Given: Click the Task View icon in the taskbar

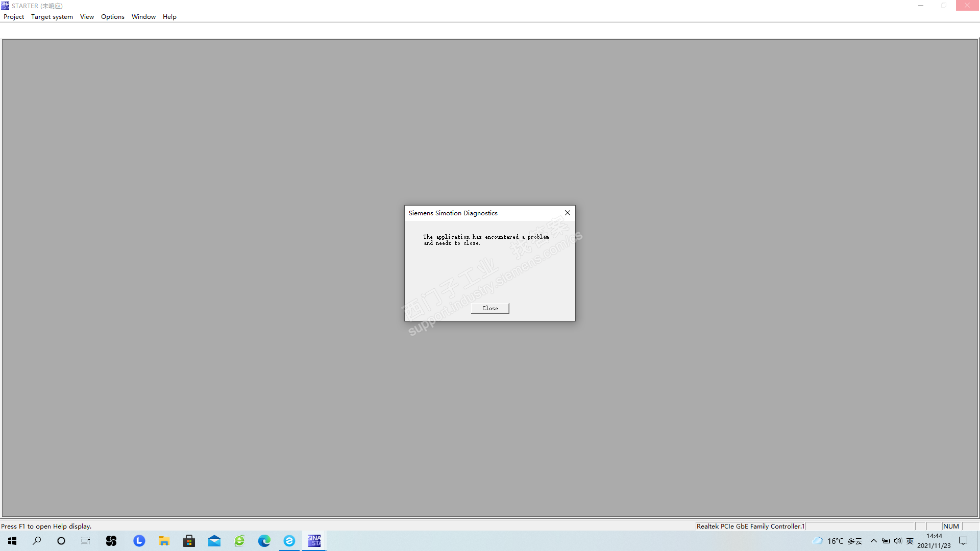Looking at the screenshot, I should tap(86, 541).
